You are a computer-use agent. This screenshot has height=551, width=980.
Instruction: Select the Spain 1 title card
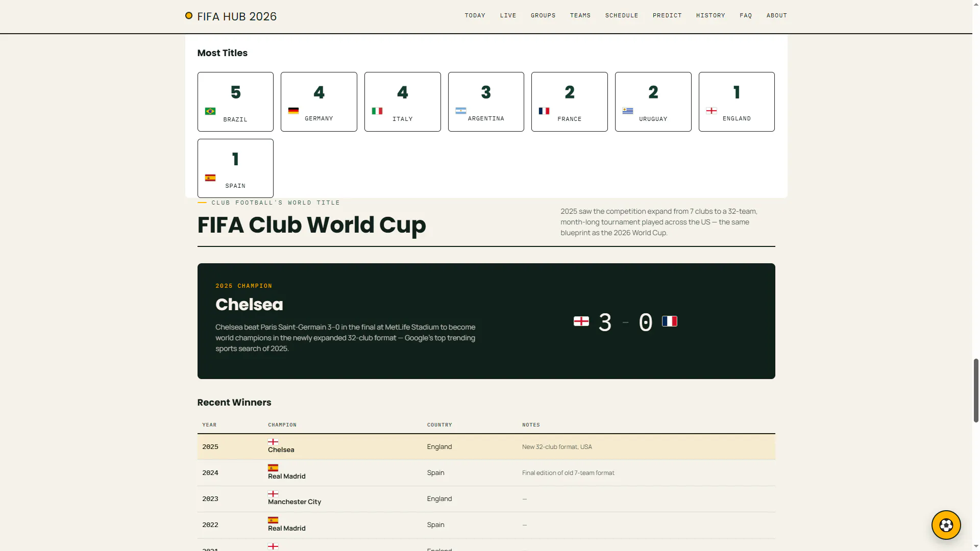tap(235, 168)
